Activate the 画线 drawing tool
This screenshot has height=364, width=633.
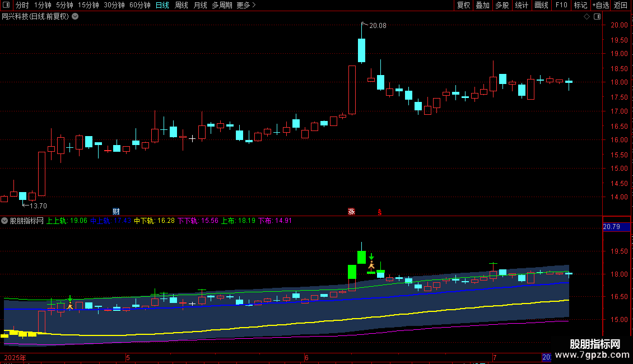click(x=541, y=5)
